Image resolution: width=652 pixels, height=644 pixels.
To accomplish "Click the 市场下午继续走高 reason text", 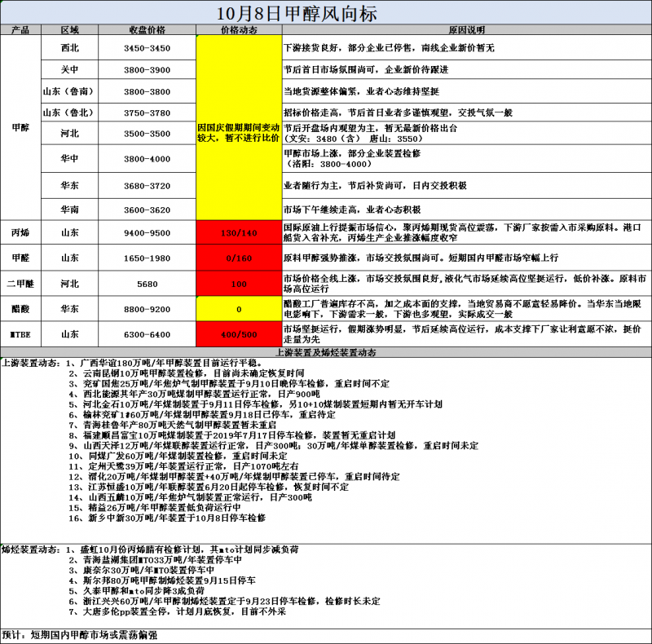I will [x=352, y=210].
